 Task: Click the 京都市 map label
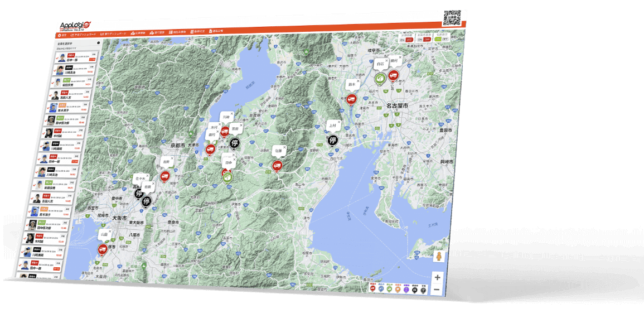click(178, 146)
